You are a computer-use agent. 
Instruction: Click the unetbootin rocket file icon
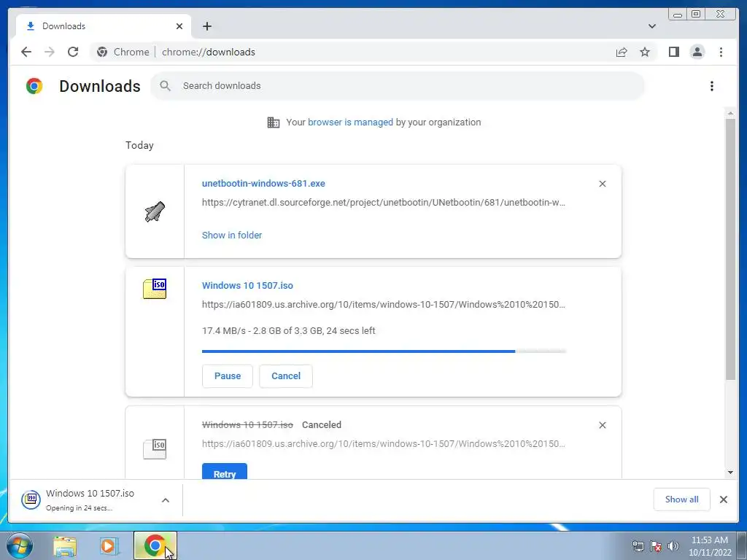155,211
